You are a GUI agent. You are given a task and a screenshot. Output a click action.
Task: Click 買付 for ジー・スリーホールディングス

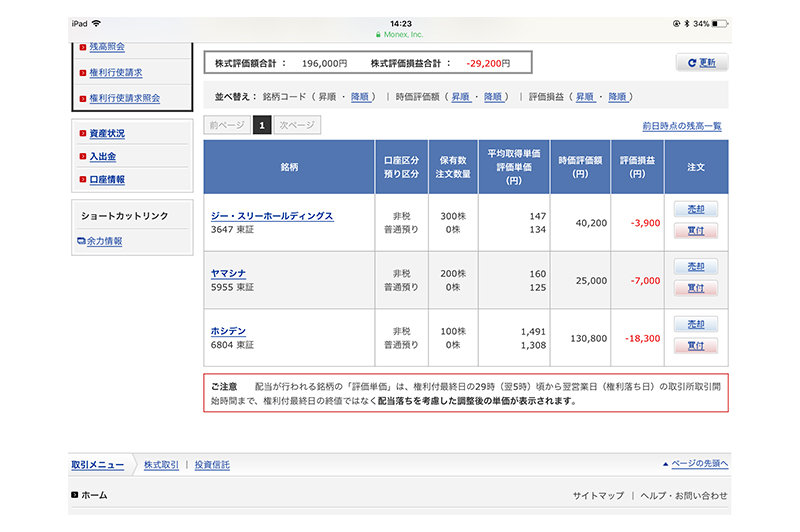[x=696, y=231]
